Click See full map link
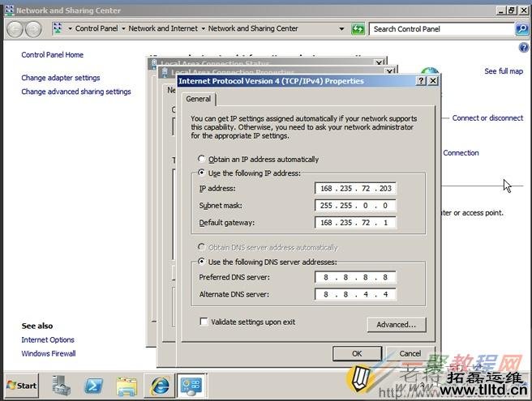This screenshot has width=532, height=401. [x=504, y=71]
